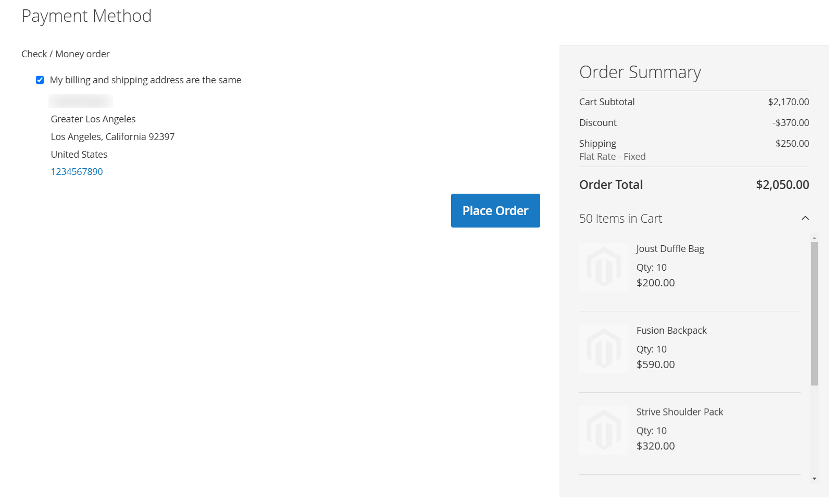The image size is (835, 504).
Task: Click the billing address same label text
Action: tap(145, 80)
